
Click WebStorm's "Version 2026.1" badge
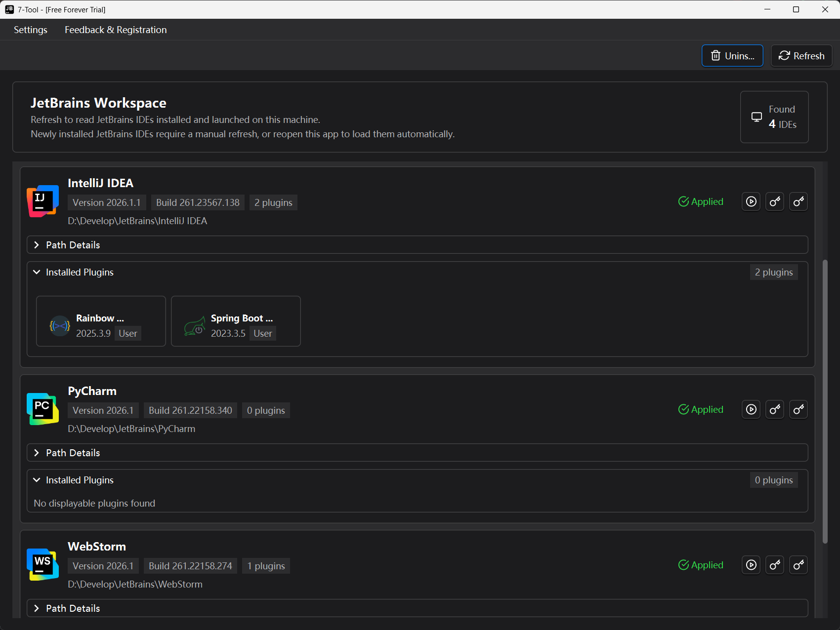[103, 566]
